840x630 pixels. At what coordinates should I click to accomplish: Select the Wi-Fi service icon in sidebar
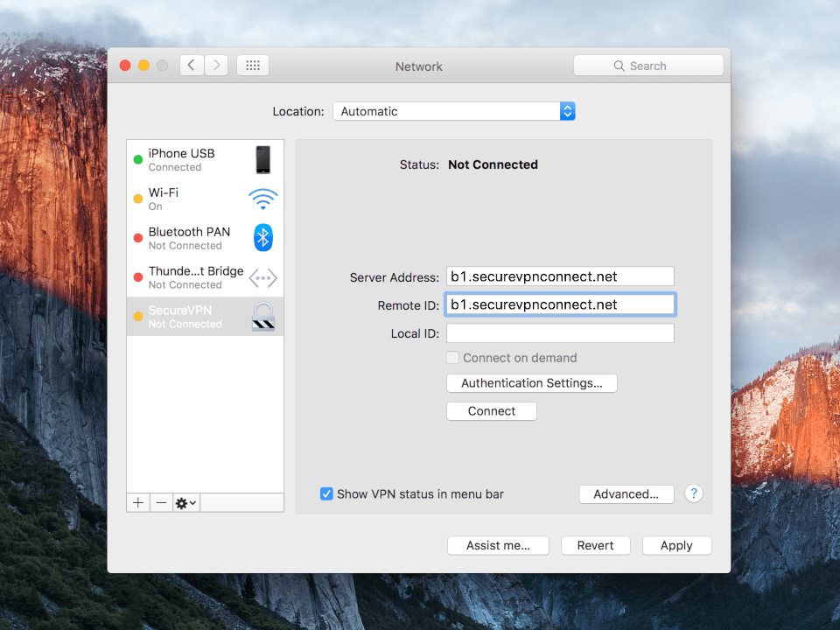(x=262, y=199)
